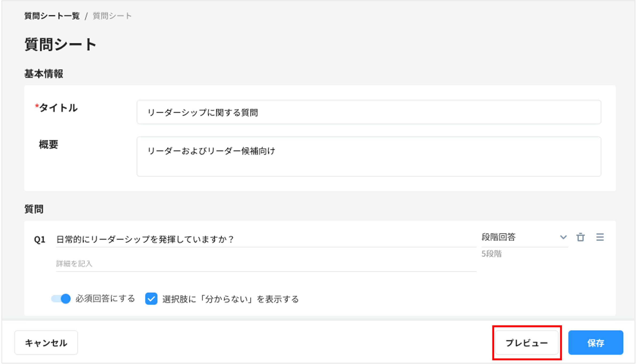The width and height of the screenshot is (636, 364).
Task: Click the reorder handle icon for Q1
Action: coord(600,237)
